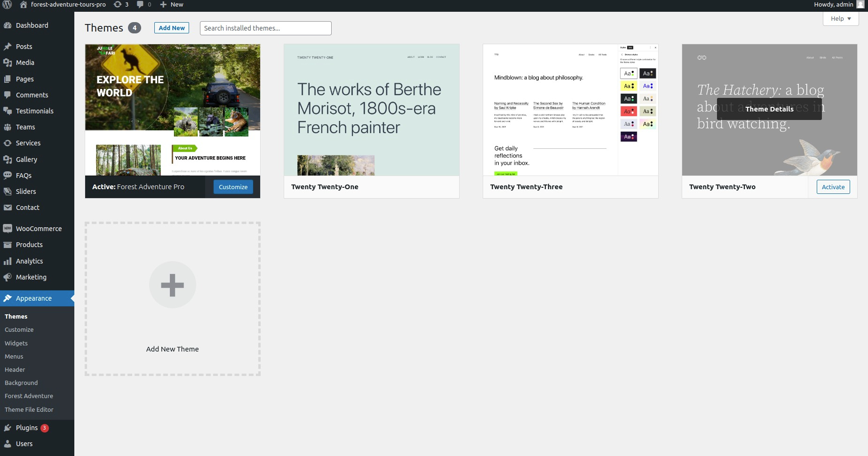Viewport: 868px width, 456px height.
Task: Click Customize button for Forest Adventure Pro
Action: pos(233,187)
